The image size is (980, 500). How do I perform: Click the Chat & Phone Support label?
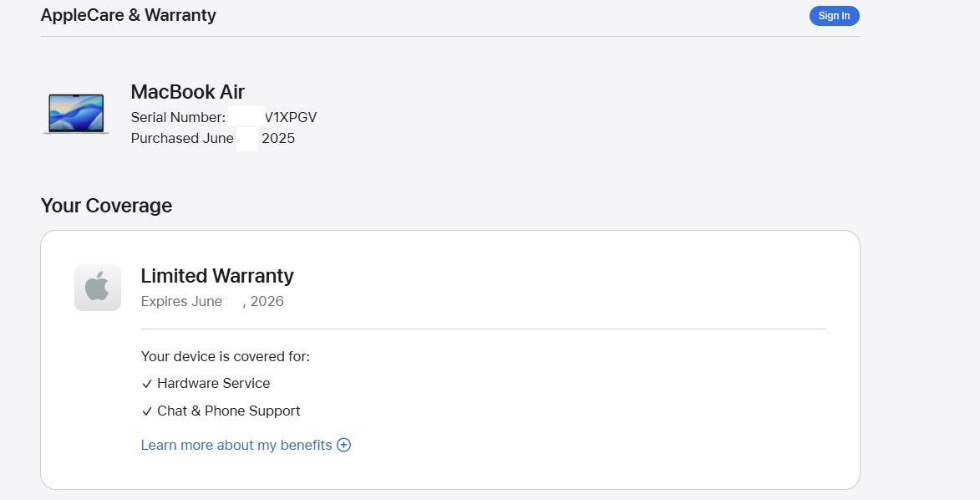(228, 411)
